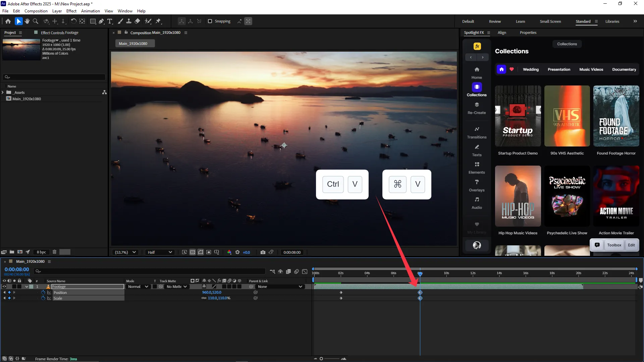Hide the Footage layer with eye toggle

[x=4, y=287]
